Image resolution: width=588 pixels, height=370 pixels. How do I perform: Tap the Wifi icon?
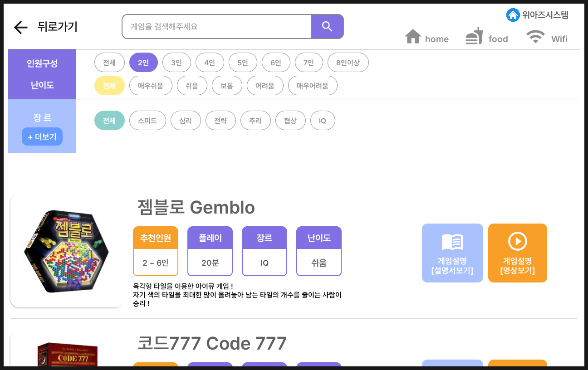click(535, 37)
